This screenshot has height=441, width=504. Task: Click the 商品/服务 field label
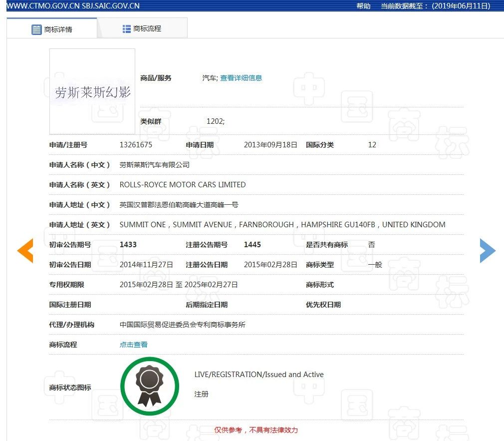click(x=156, y=78)
